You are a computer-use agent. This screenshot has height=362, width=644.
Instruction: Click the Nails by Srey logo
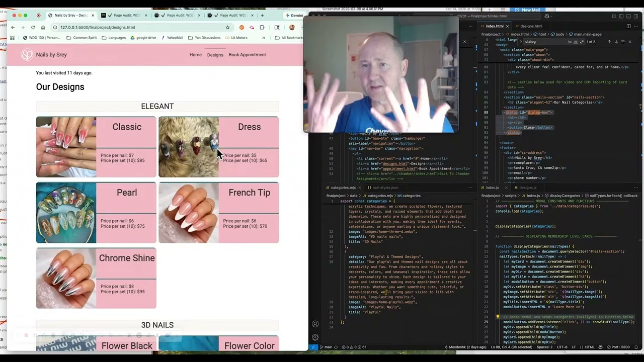[27, 55]
